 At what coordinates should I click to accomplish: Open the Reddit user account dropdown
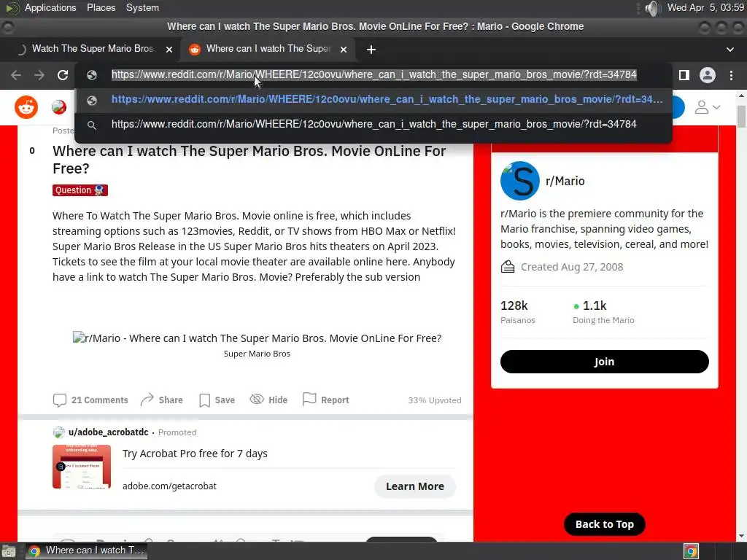point(707,107)
